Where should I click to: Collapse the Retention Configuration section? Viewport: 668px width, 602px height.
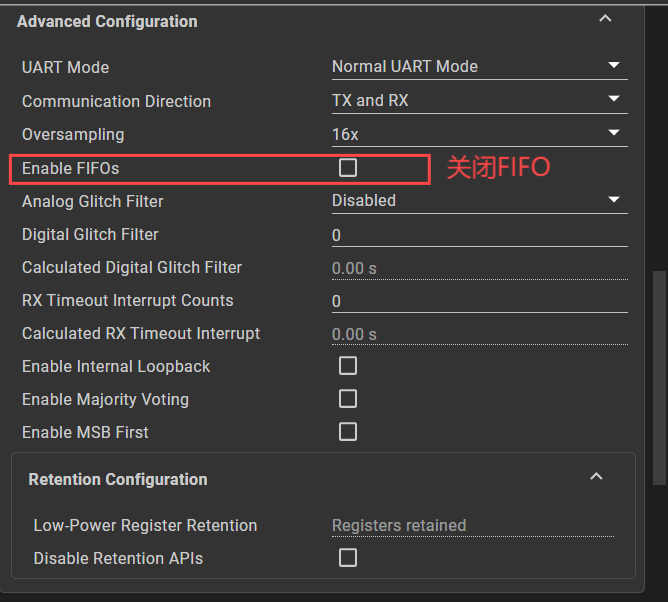coord(596,477)
